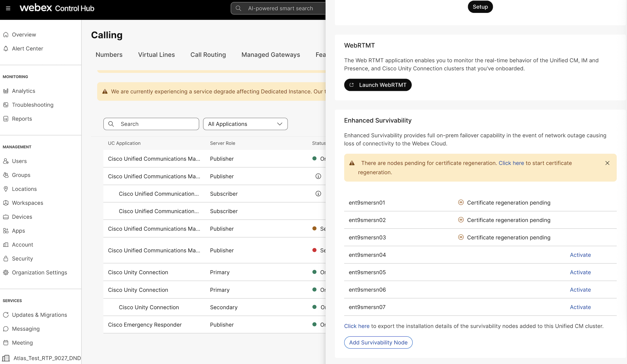Screen dimensions: 627x364
Task: Click the Alert Center bell icon
Action: click(6, 49)
